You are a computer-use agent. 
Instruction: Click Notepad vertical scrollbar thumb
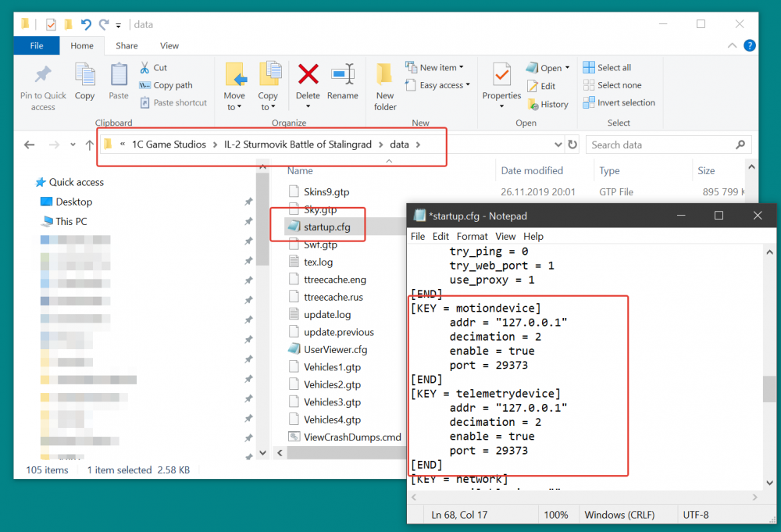tap(769, 388)
